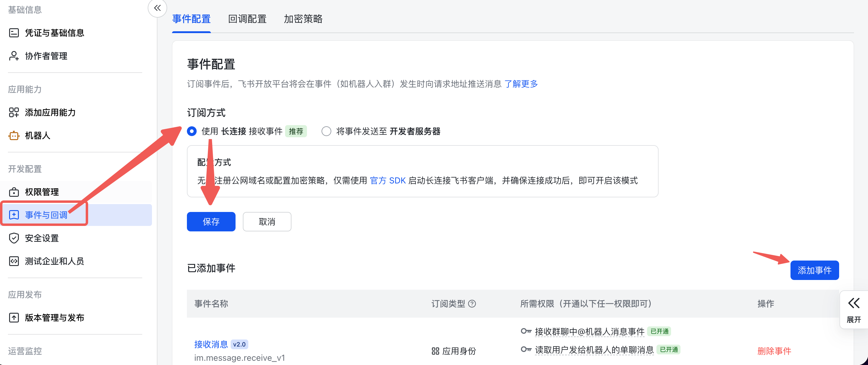The height and width of the screenshot is (365, 868).
Task: Collapse the left sidebar with chevron button
Action: pos(157,8)
